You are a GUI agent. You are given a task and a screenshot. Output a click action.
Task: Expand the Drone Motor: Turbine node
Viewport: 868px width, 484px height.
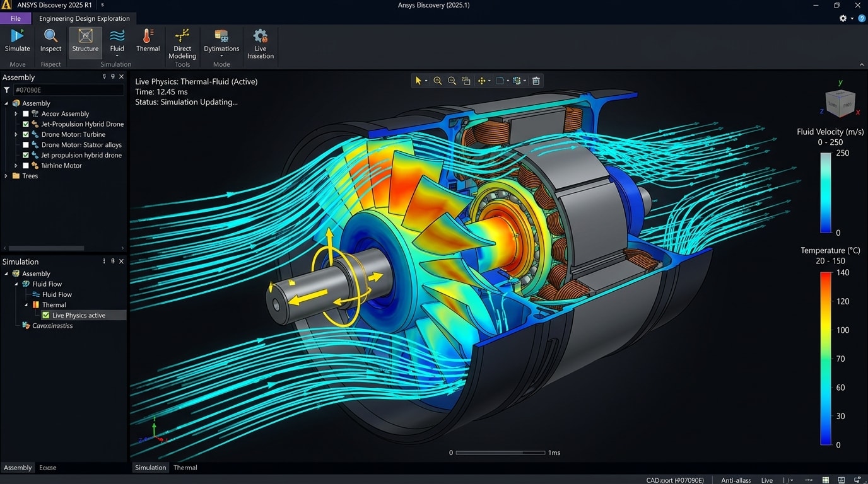[x=16, y=135]
